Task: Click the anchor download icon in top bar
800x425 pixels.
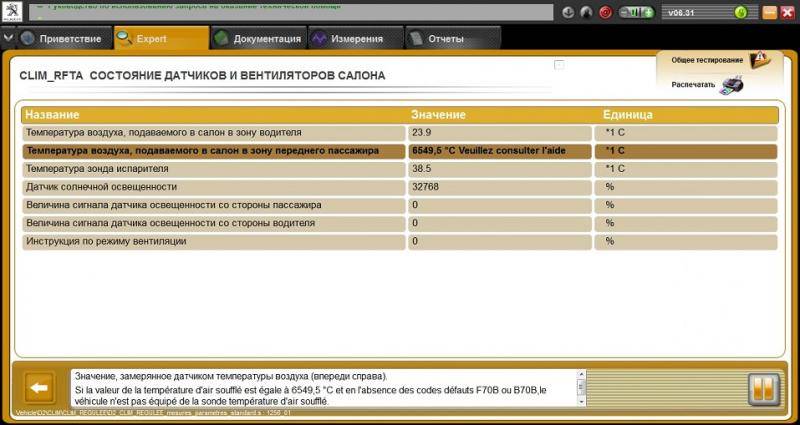Action: (x=568, y=13)
